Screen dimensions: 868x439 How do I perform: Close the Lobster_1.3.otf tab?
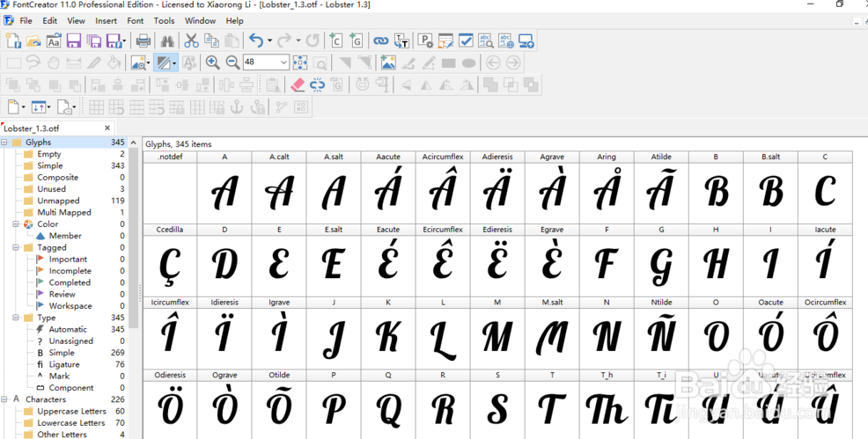(107, 128)
